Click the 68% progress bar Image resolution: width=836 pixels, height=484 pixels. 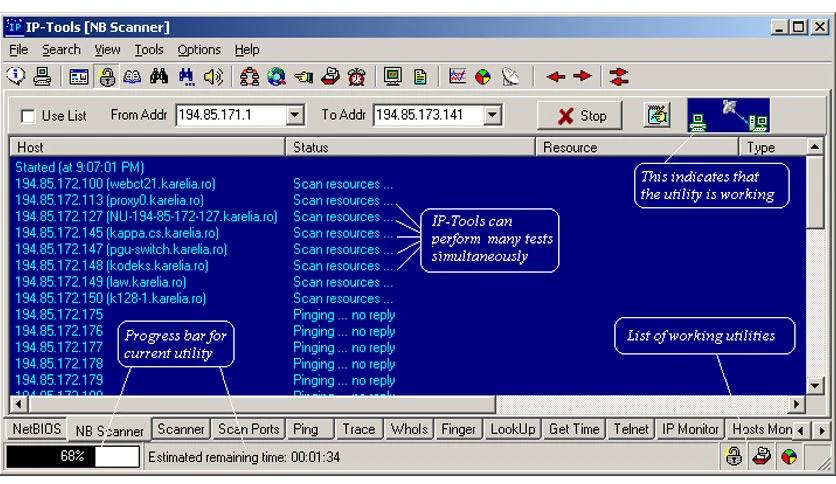tap(73, 456)
